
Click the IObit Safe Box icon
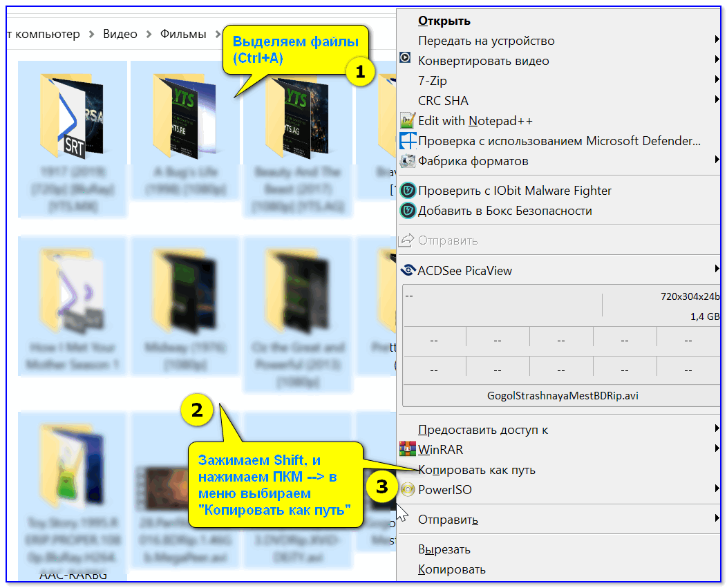click(x=408, y=211)
